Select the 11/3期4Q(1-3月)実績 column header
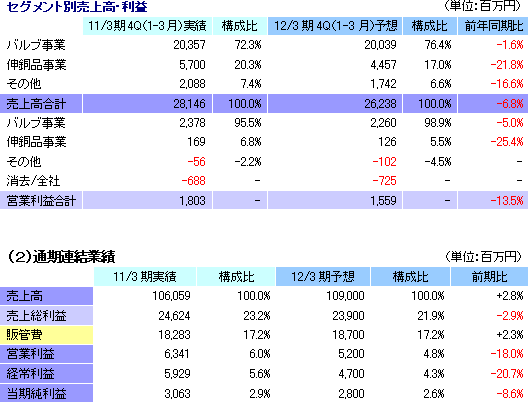The height and width of the screenshot is (402, 528). tap(147, 26)
